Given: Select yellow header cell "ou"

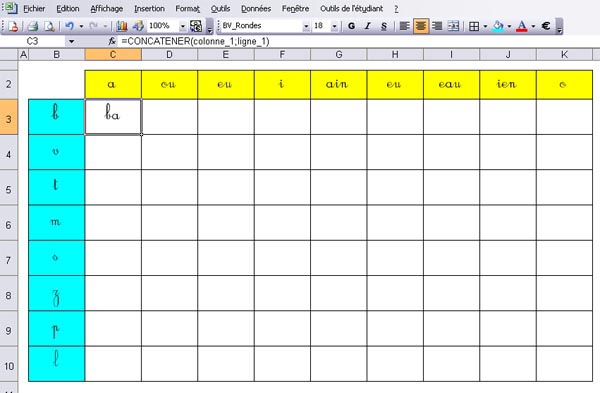Looking at the screenshot, I should tap(169, 85).
